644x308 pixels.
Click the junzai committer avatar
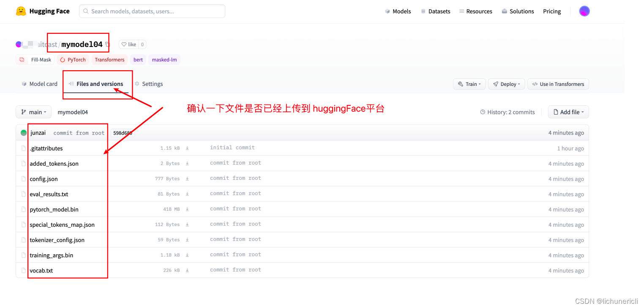tap(24, 133)
